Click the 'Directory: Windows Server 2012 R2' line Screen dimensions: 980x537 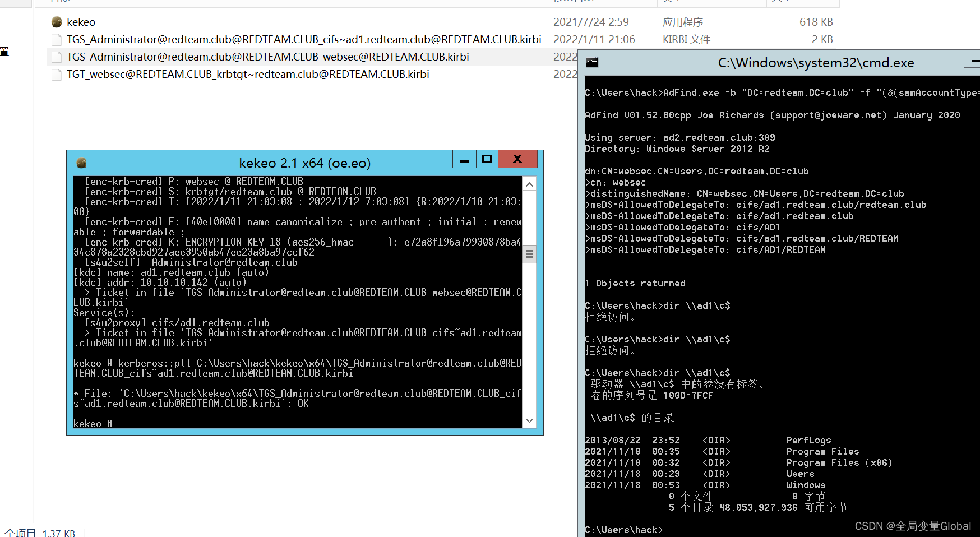pos(677,149)
